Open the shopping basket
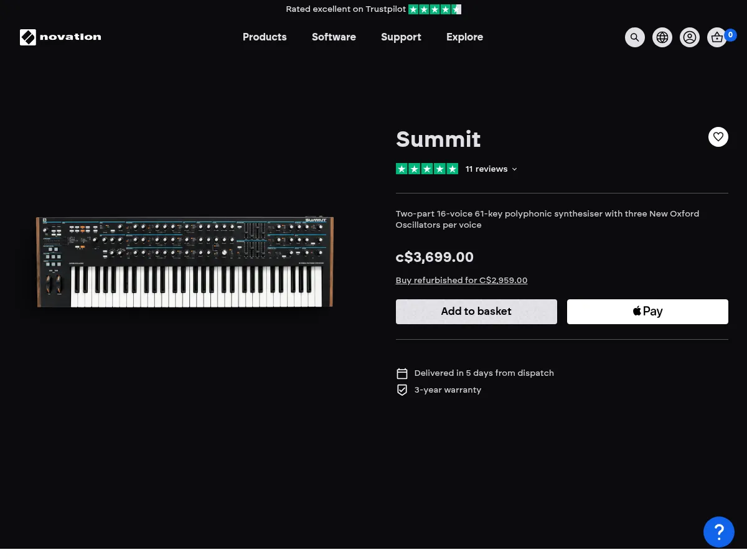Viewport: 747px width, 560px height. tap(716, 37)
